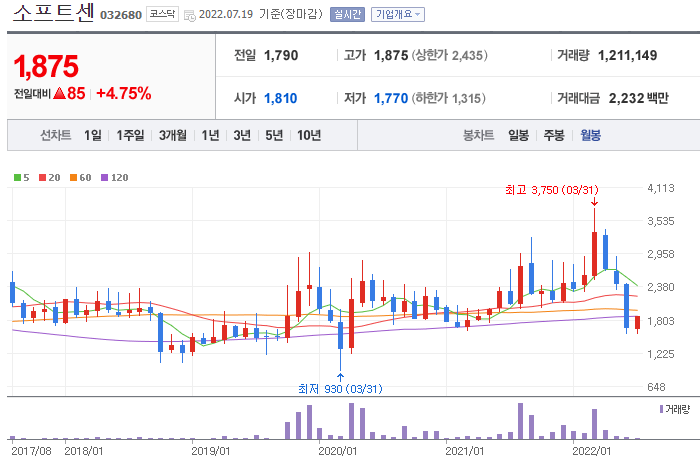Show the 3년 line chart
Image resolution: width=700 pixels, height=461 pixels.
pyautogui.click(x=242, y=135)
